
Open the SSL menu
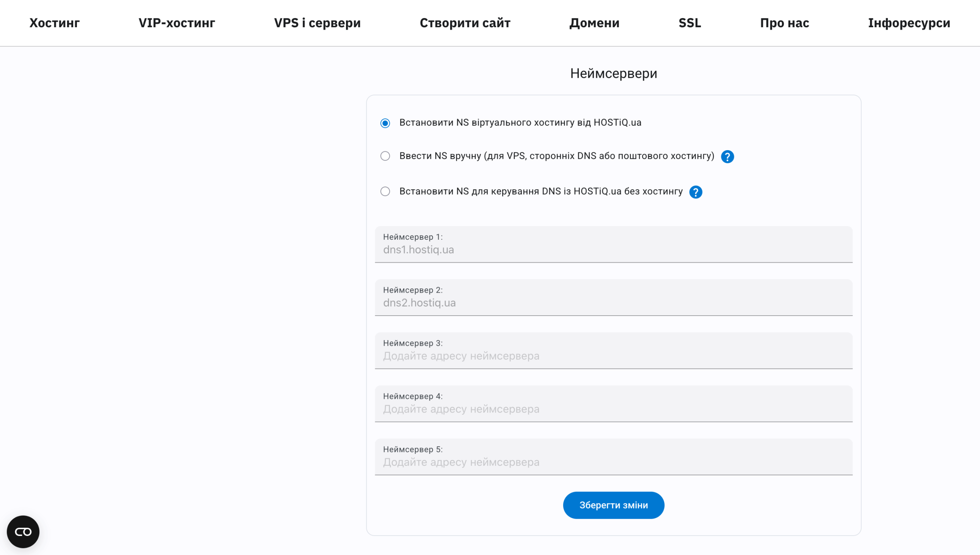coord(689,23)
